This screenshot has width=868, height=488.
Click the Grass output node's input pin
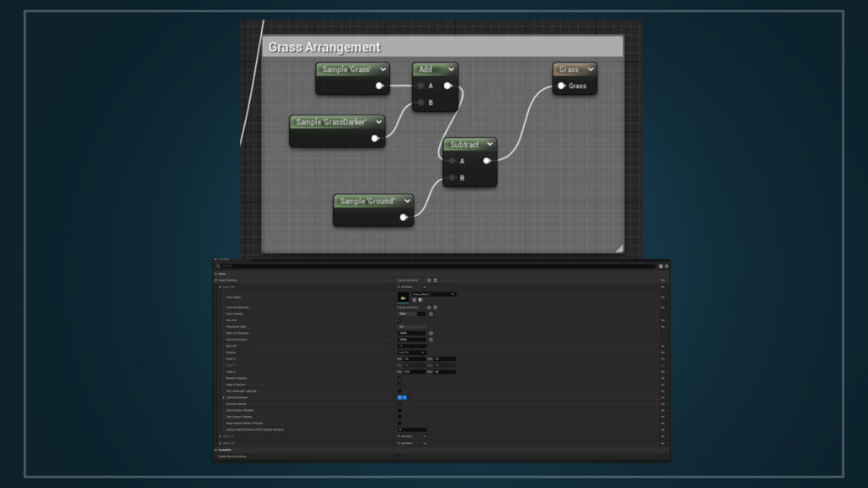pyautogui.click(x=561, y=86)
